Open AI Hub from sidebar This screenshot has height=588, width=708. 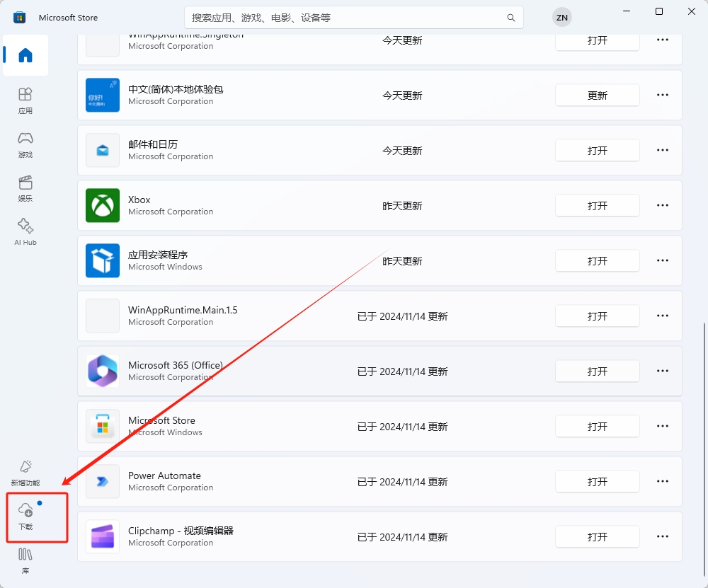[x=25, y=231]
